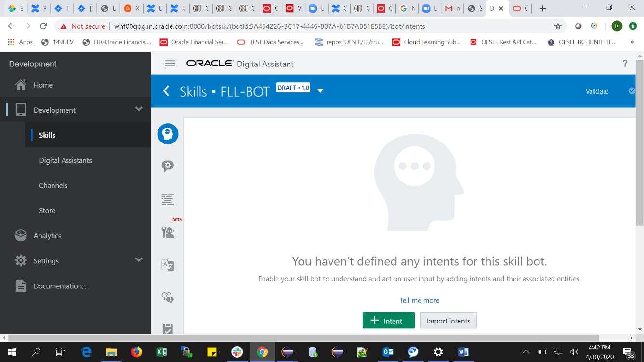Open the Task View taskbar button
Image resolution: width=644 pixels, height=362 pixels.
pos(60,352)
